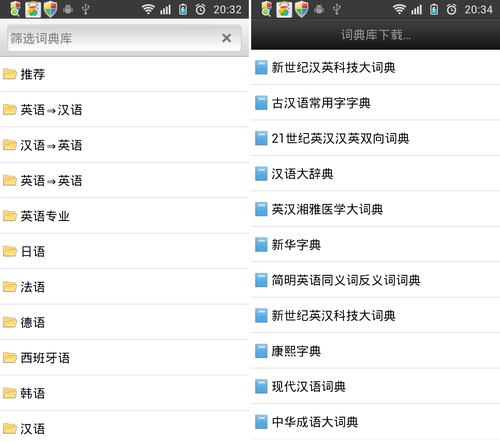Open 英语专业 folder
Viewport: 500px width, 442px height.
tap(124, 216)
